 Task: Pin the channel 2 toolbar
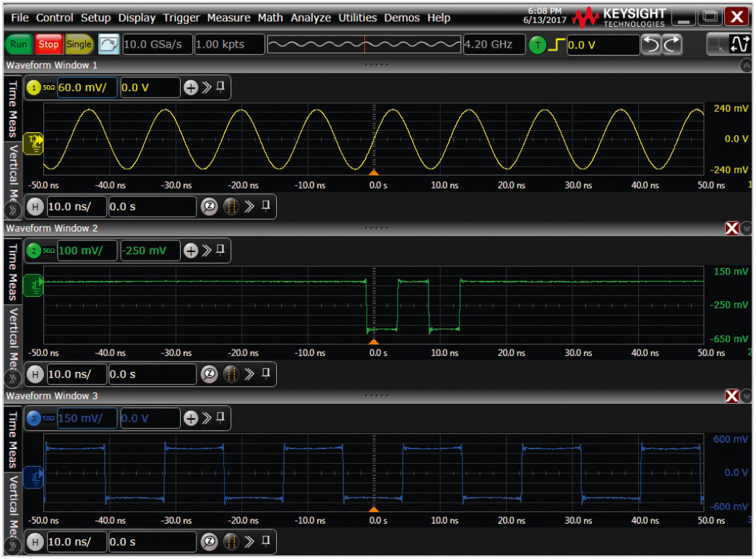(x=220, y=250)
